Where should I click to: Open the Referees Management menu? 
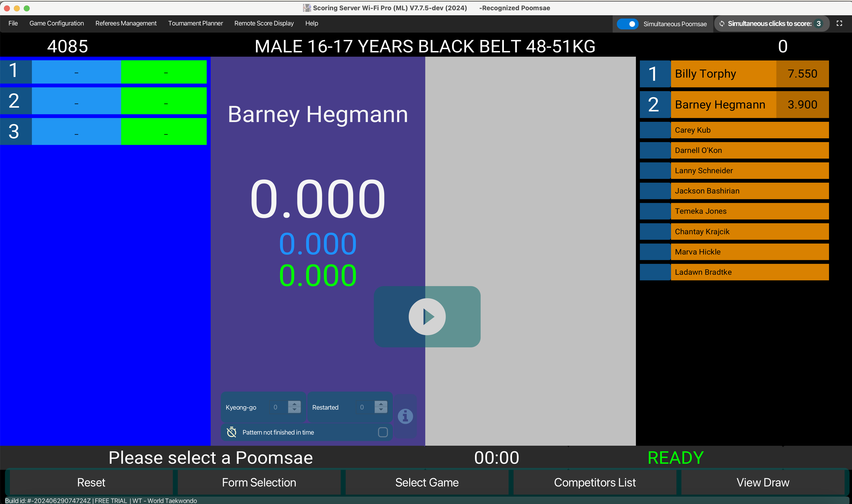tap(126, 23)
